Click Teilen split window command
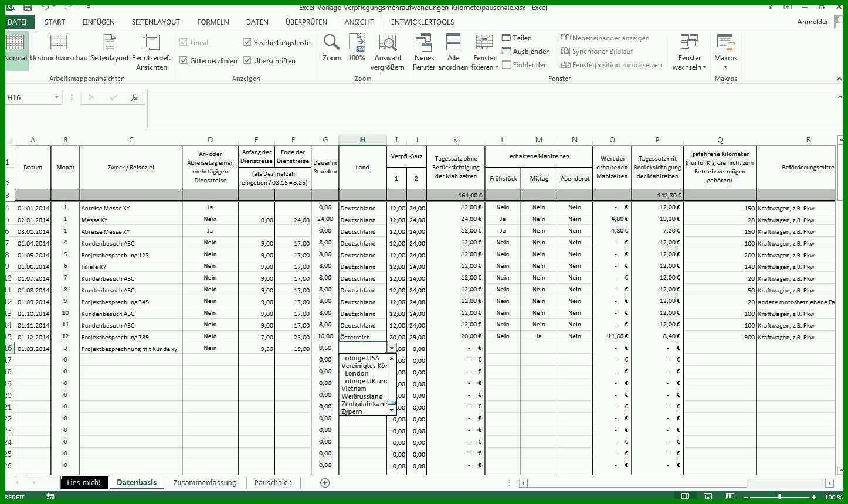Image resolution: width=848 pixels, height=504 pixels. [517, 38]
